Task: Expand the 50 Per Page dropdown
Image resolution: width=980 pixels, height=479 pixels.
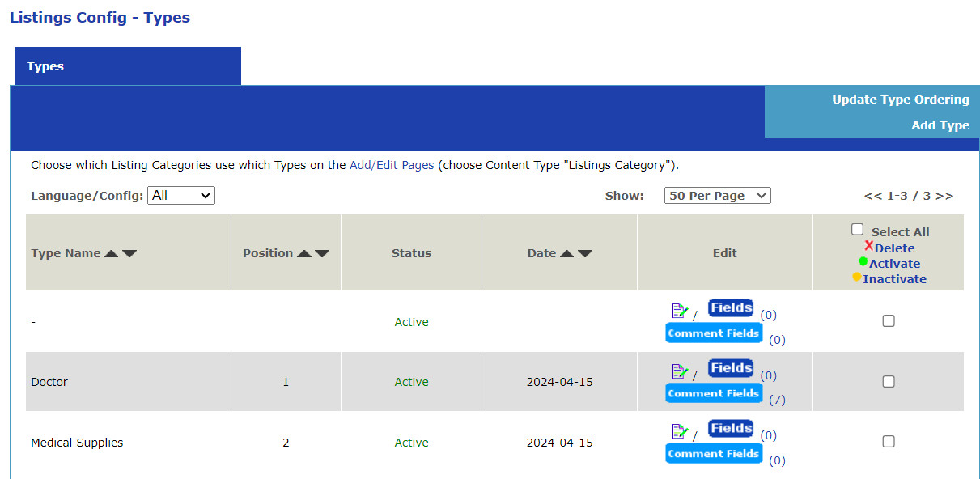Action: point(717,196)
